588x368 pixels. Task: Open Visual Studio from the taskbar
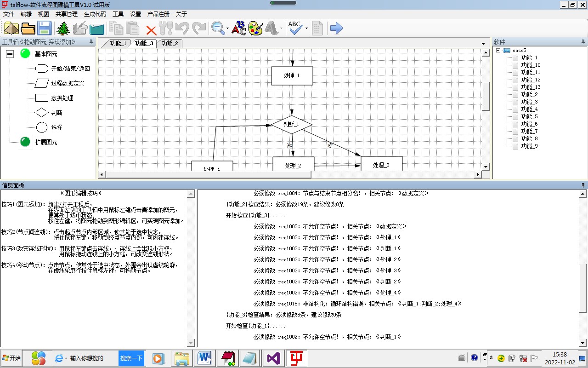[x=273, y=358]
